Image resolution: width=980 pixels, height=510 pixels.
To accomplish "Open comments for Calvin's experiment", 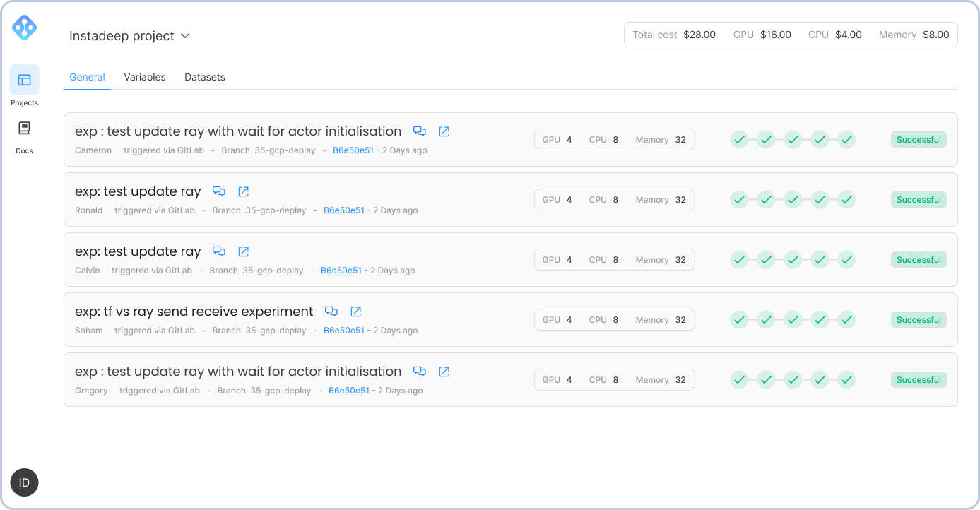I will pyautogui.click(x=219, y=251).
